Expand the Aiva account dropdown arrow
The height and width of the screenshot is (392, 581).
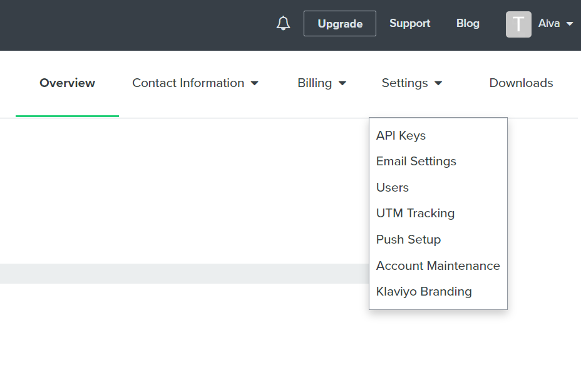click(570, 24)
